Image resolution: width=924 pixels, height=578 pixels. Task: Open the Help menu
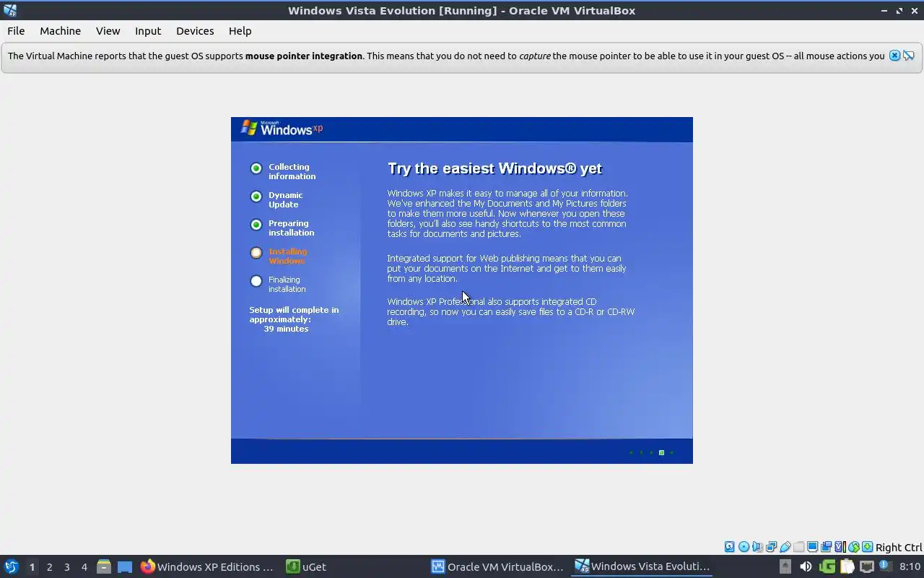[240, 31]
